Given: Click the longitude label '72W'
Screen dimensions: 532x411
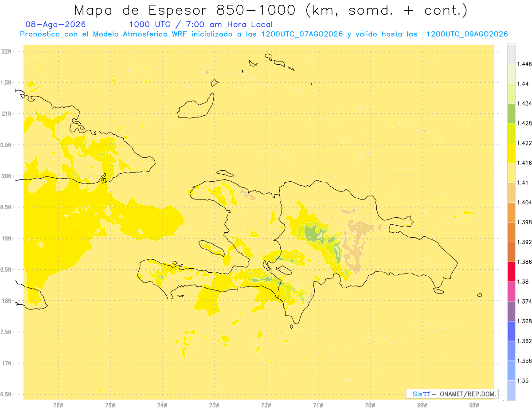Looking at the screenshot, I should (x=266, y=405).
